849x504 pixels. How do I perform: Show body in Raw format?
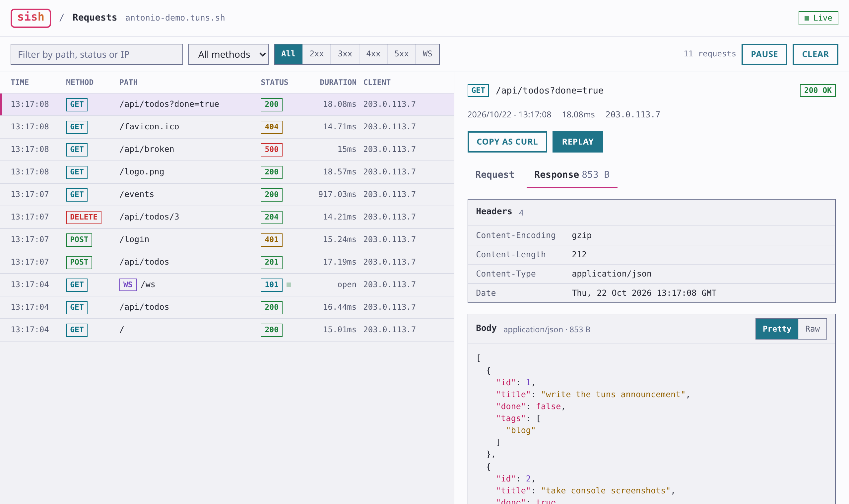click(x=812, y=329)
